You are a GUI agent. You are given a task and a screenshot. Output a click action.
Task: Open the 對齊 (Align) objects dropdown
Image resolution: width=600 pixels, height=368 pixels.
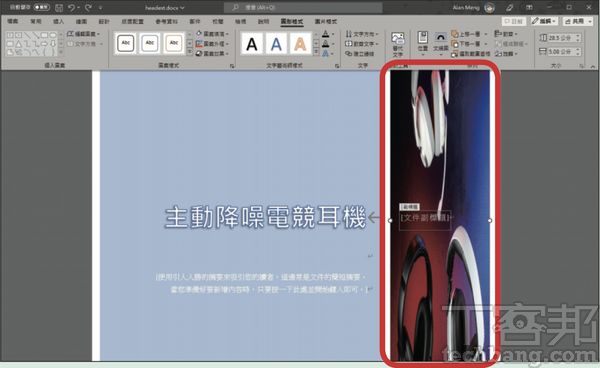click(505, 34)
